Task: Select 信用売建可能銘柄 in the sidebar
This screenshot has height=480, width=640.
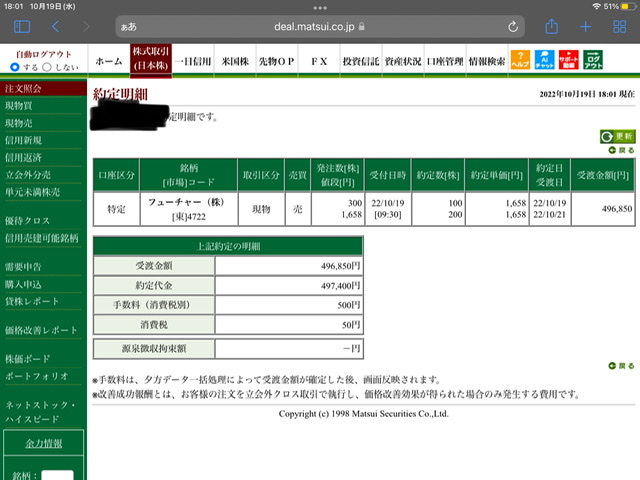Action: point(42,238)
